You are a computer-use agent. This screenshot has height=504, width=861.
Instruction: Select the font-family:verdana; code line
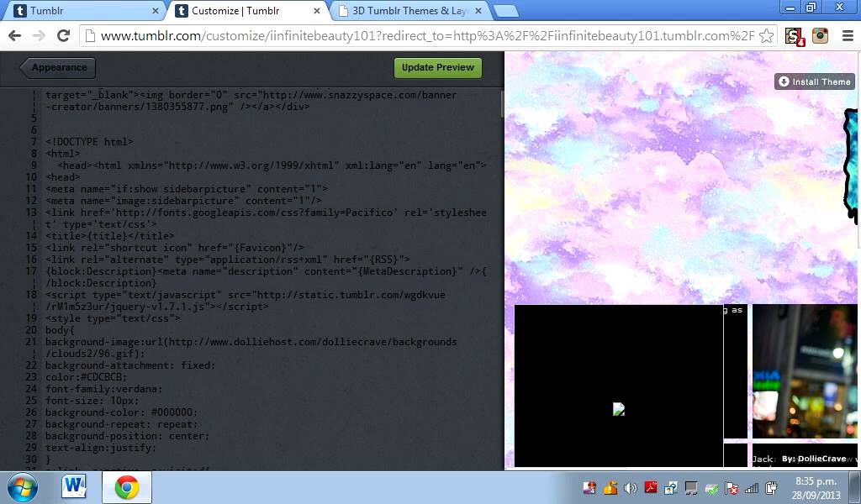pyautogui.click(x=103, y=390)
